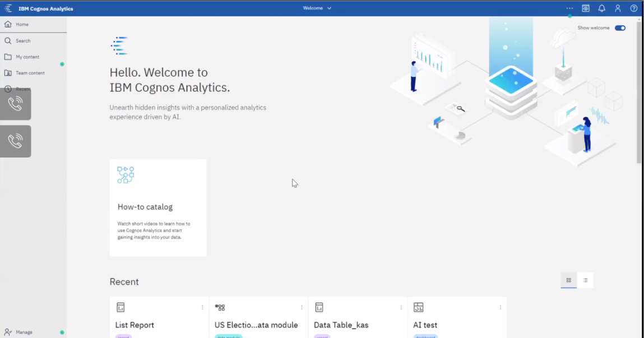This screenshot has height=338, width=644.
Task: Click the Manage person icon
Action: pyautogui.click(x=8, y=332)
